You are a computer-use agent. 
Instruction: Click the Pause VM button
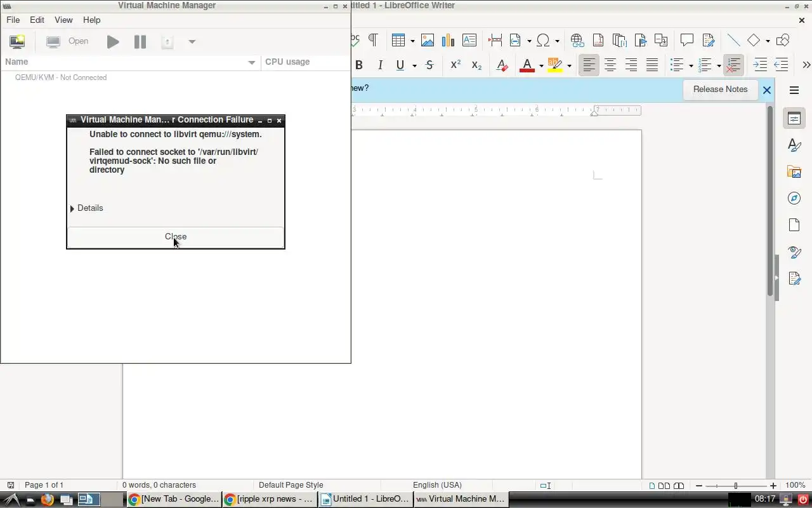coord(140,42)
